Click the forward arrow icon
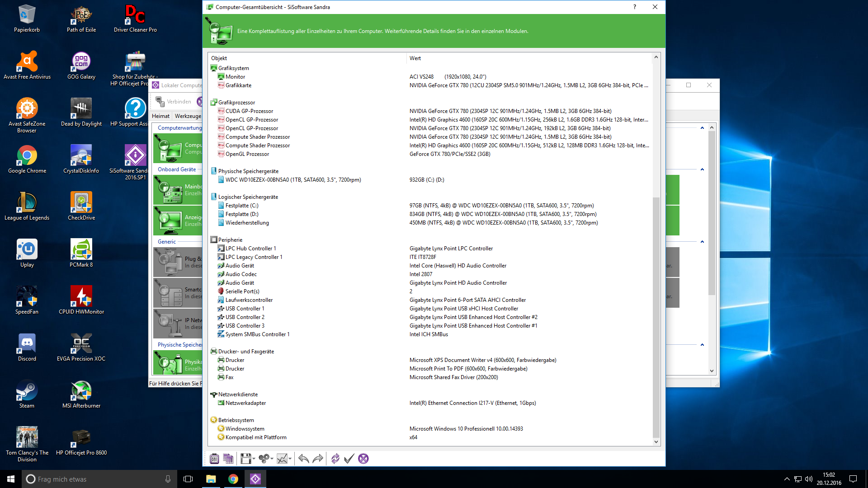This screenshot has width=868, height=488. pos(318,459)
